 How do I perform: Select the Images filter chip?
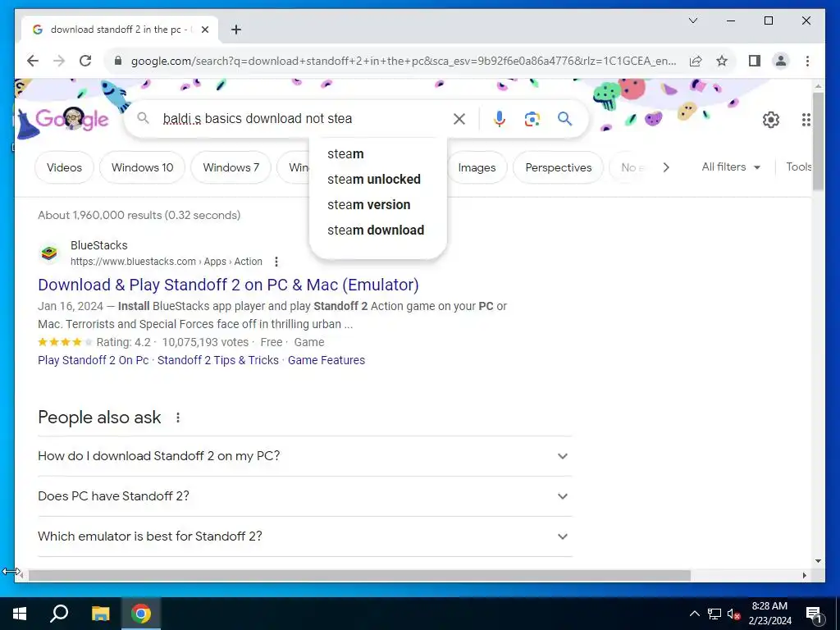(477, 167)
